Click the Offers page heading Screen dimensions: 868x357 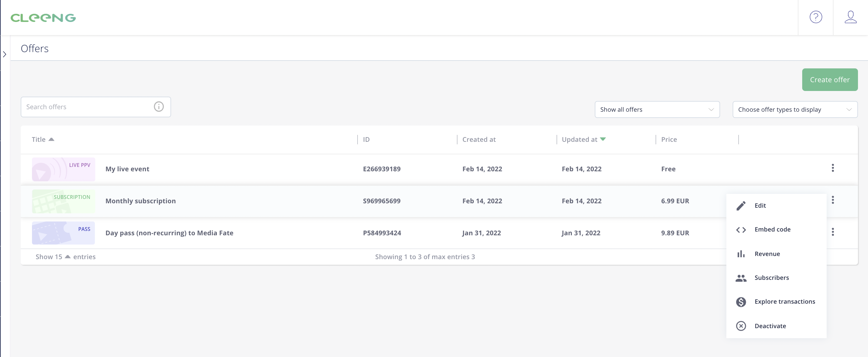35,49
